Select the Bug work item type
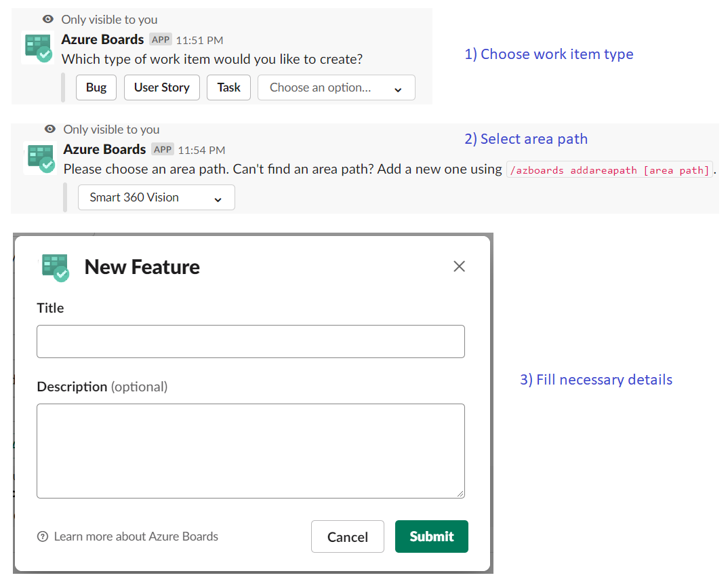 (96, 87)
